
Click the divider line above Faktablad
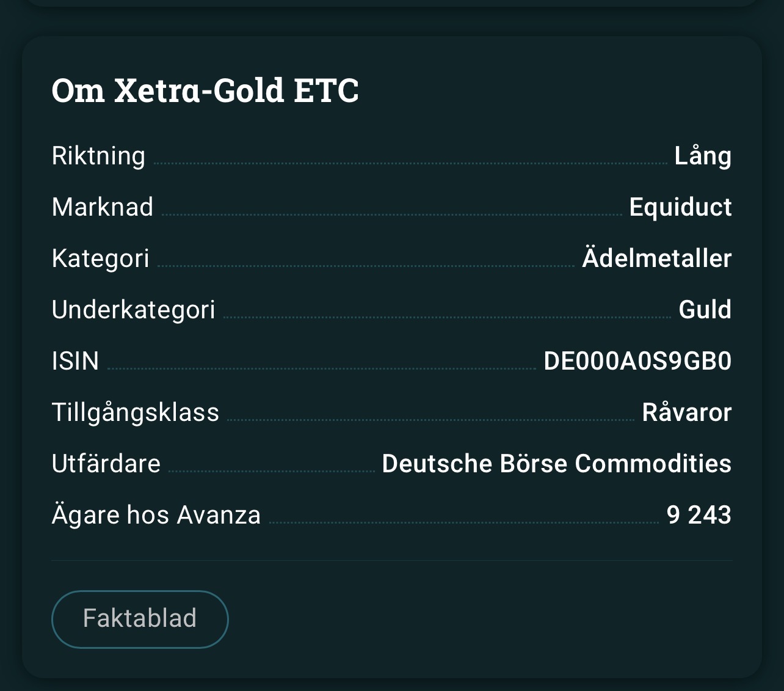(x=391, y=560)
